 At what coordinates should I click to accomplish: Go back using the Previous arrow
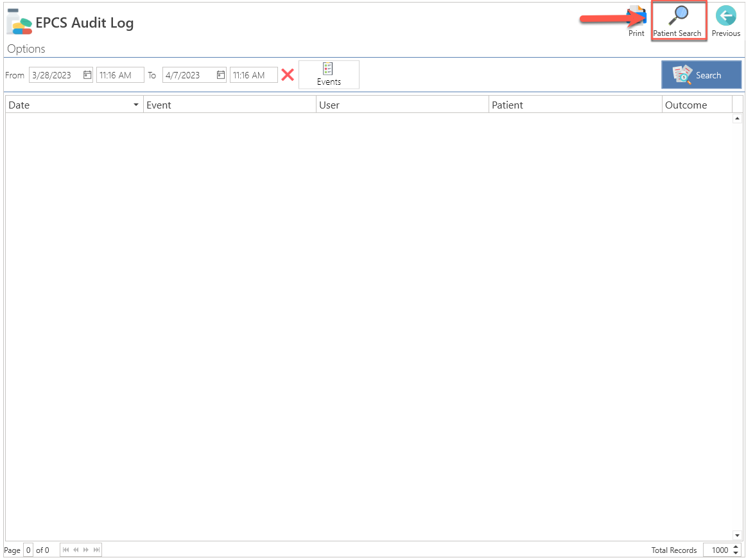(x=725, y=22)
